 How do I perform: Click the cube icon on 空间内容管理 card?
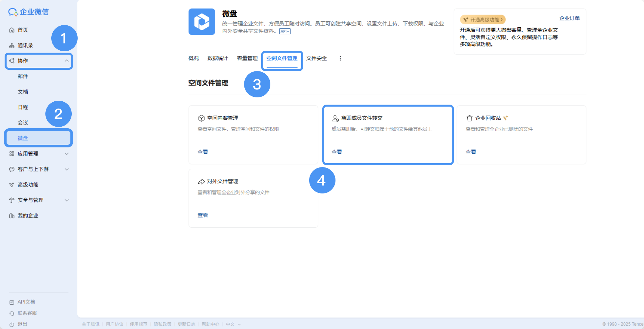[201, 118]
